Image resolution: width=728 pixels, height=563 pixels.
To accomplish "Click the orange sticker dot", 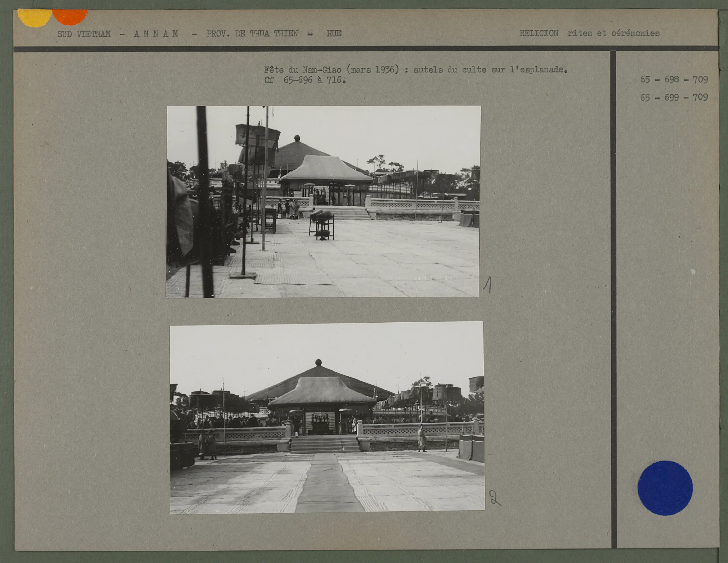I will (x=70, y=16).
